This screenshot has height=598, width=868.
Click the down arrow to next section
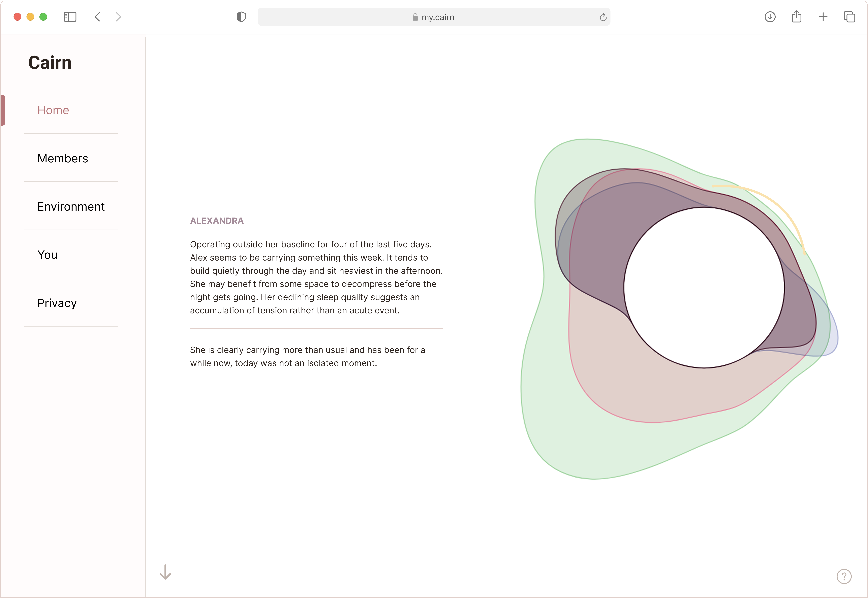(165, 572)
